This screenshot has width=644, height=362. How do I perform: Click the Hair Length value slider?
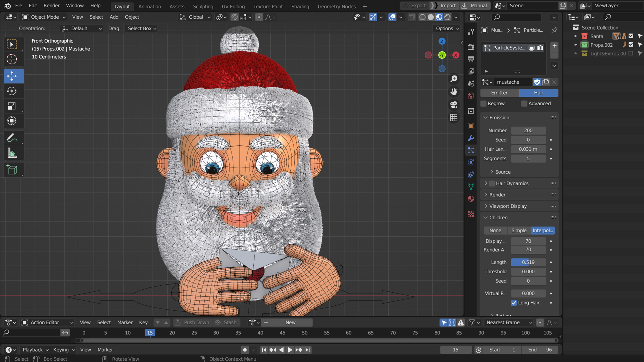(x=528, y=149)
